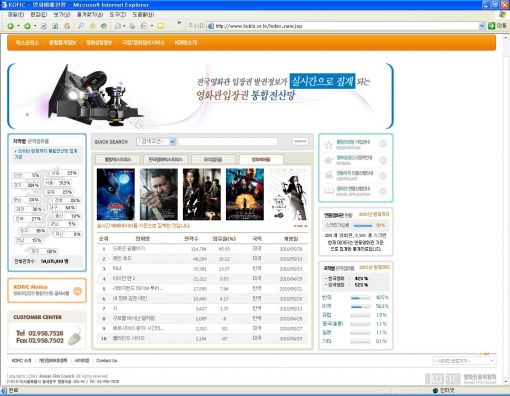Click the green Back arrow in browser toolbar
The height and width of the screenshot is (396, 510).
tap(11, 26)
